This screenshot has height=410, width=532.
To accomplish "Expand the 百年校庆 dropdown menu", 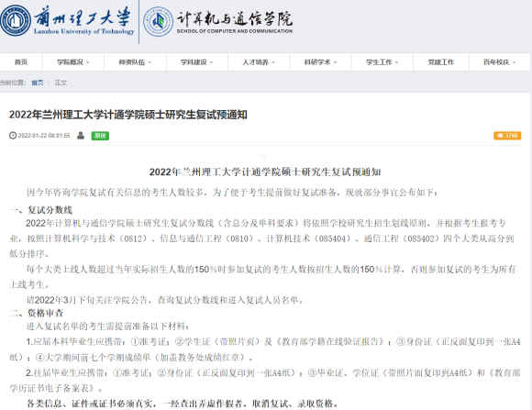I will pyautogui.click(x=499, y=62).
